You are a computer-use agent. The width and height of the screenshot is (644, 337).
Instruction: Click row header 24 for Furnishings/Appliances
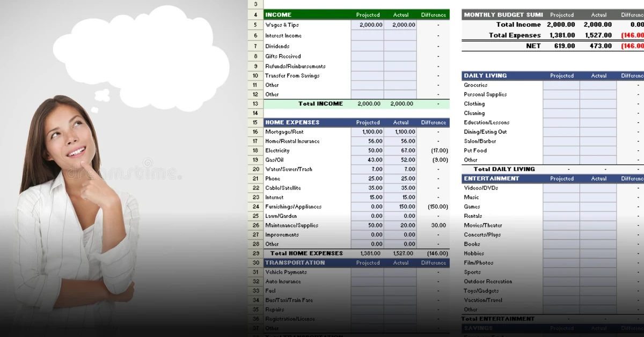pyautogui.click(x=255, y=207)
